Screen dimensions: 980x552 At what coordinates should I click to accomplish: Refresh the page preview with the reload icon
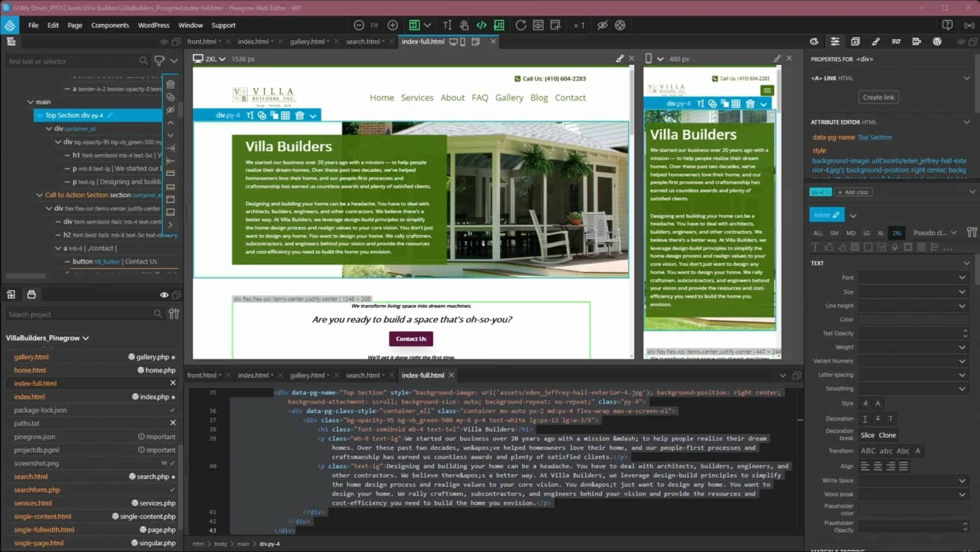coord(521,25)
